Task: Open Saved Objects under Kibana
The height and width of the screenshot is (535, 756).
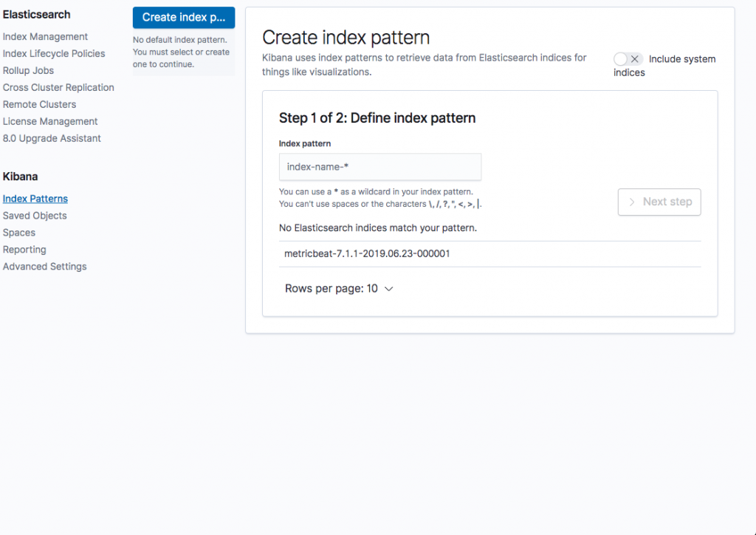Action: click(35, 216)
